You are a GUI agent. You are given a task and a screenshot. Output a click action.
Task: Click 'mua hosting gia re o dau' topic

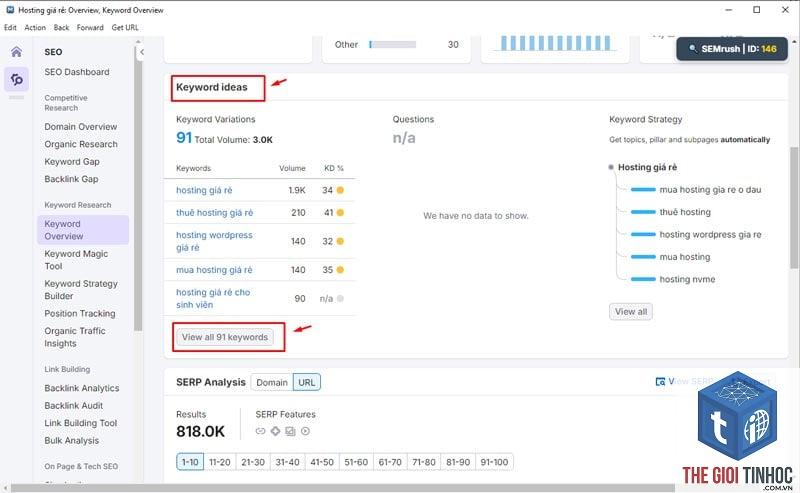pyautogui.click(x=710, y=189)
